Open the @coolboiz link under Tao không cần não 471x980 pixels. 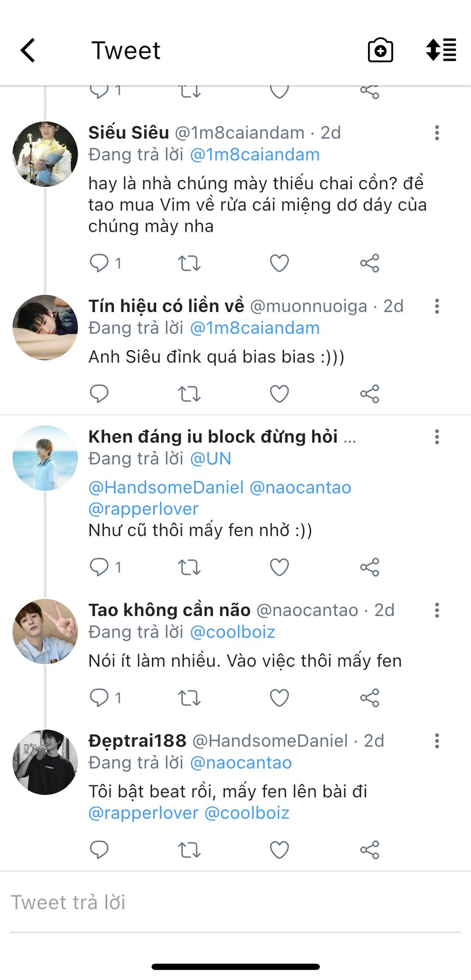tap(232, 632)
